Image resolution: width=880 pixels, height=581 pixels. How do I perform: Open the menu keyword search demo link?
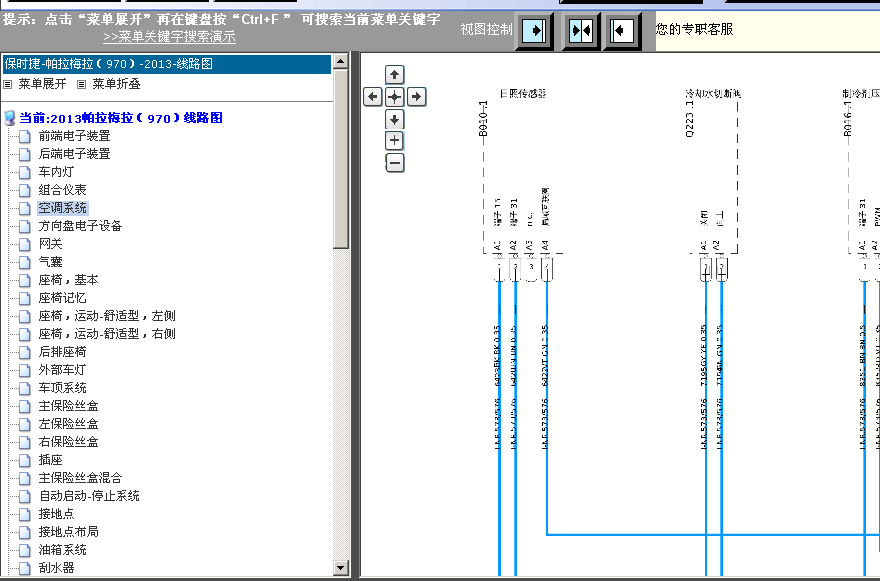[169, 36]
